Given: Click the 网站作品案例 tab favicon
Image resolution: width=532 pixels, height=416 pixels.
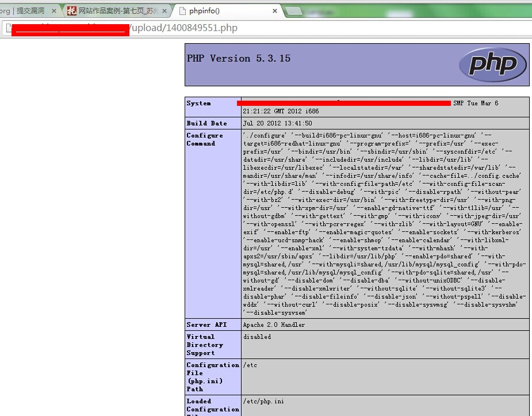Looking at the screenshot, I should tap(71, 11).
